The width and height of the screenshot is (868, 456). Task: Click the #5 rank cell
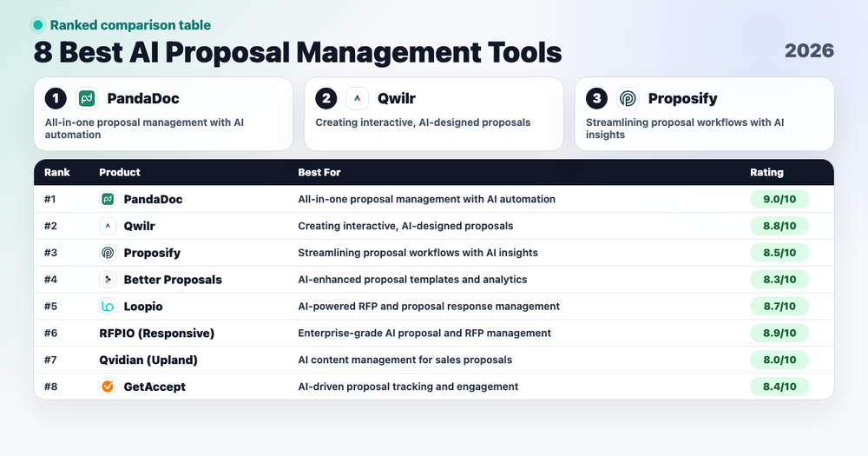click(x=50, y=306)
